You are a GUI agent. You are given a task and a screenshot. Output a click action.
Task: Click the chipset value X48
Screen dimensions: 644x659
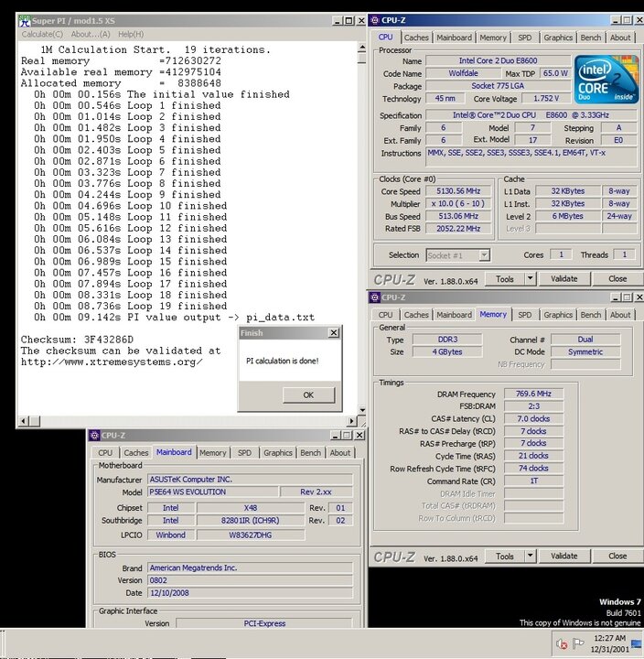pyautogui.click(x=251, y=508)
